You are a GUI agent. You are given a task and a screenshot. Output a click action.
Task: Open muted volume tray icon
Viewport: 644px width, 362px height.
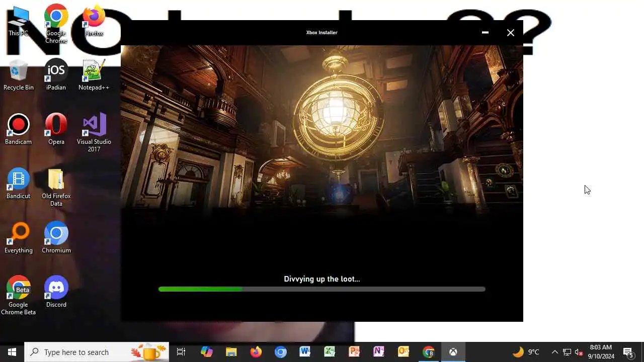click(x=579, y=352)
